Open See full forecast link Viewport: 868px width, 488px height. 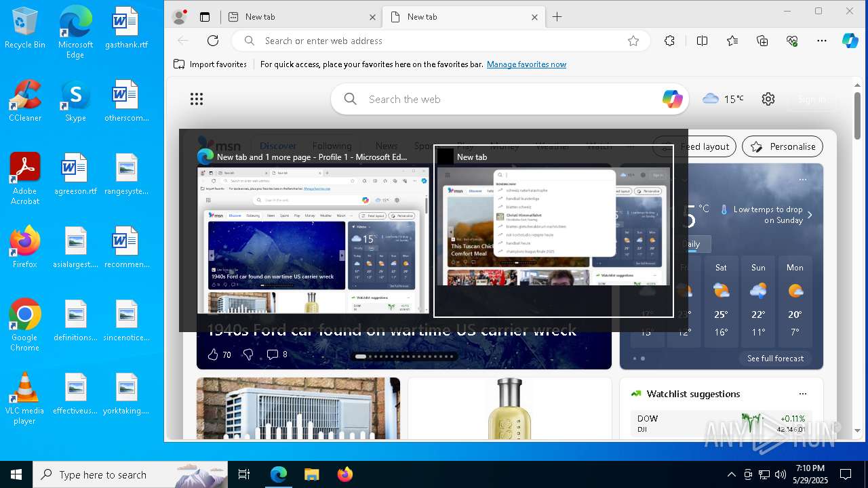[775, 359]
